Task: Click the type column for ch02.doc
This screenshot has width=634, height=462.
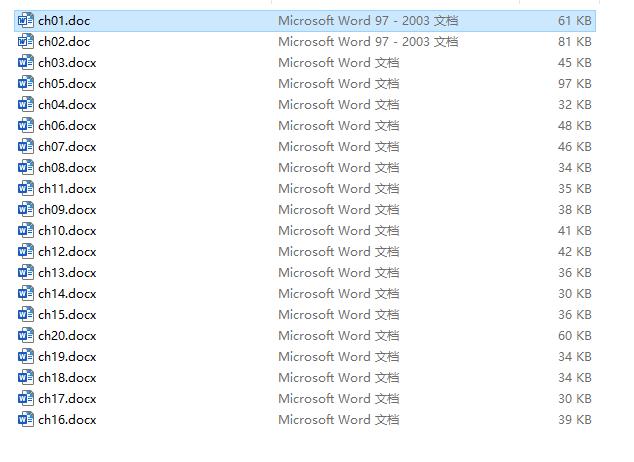Action: pos(368,42)
